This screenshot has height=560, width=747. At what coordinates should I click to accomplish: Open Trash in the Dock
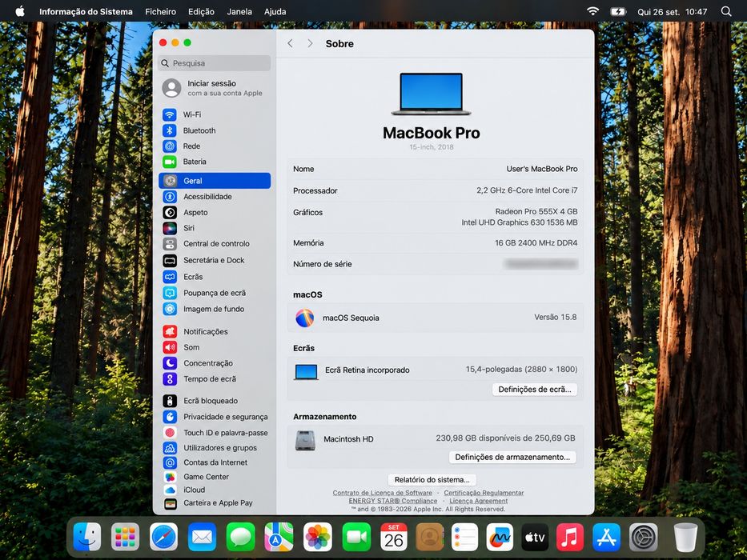coord(685,537)
